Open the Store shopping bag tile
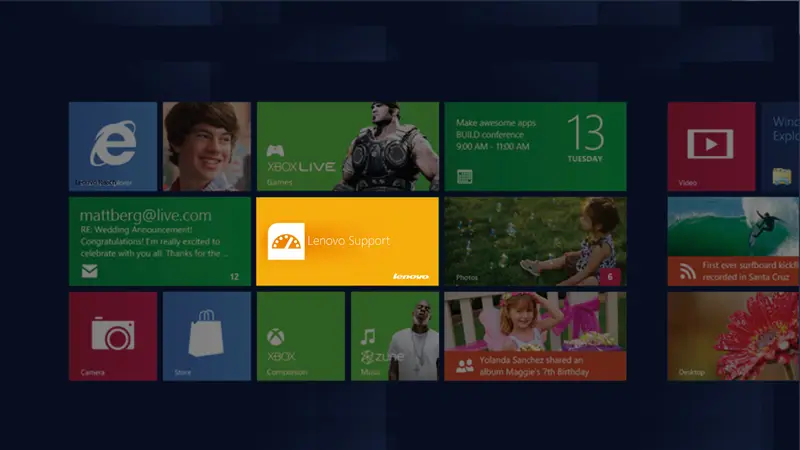 [x=207, y=336]
